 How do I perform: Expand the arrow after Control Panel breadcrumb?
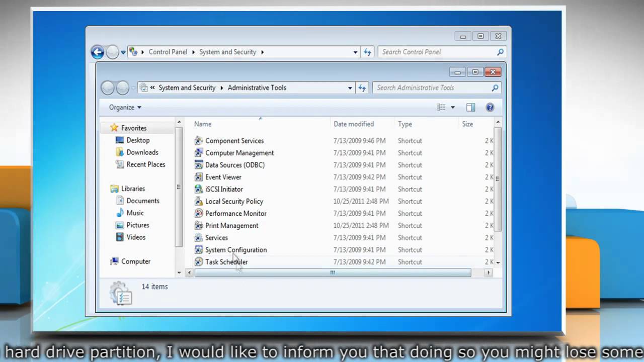point(193,52)
